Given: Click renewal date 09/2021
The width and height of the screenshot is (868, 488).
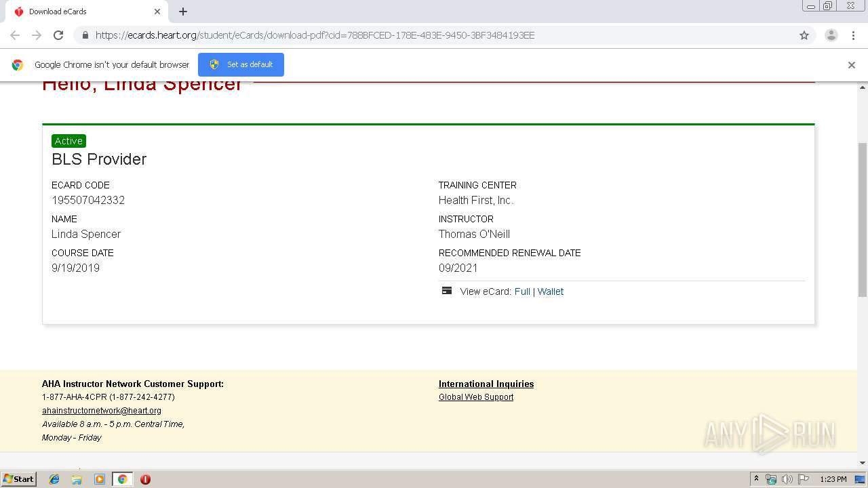Looking at the screenshot, I should [x=458, y=268].
